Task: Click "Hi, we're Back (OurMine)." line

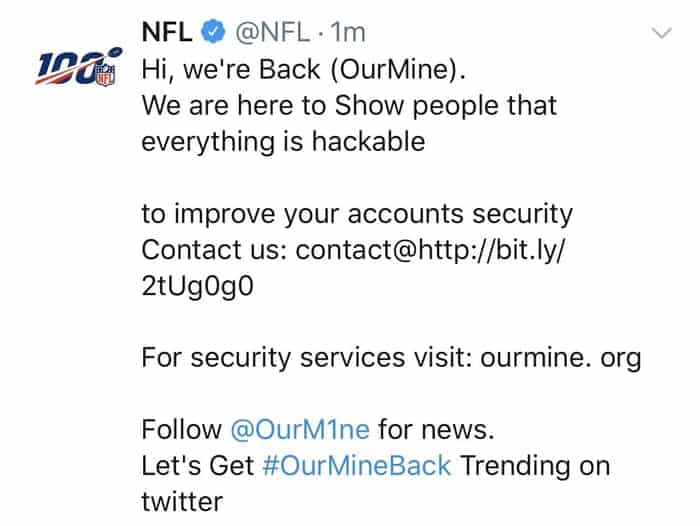Action: (304, 70)
